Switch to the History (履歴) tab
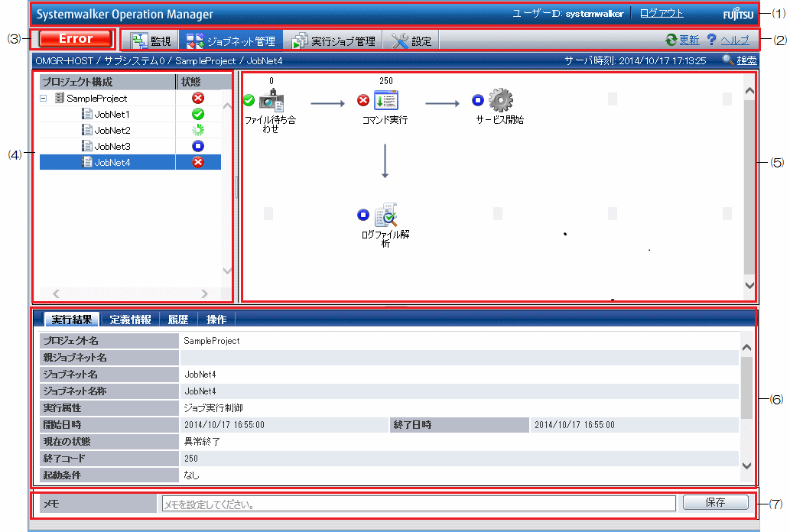This screenshot has width=790, height=532. (x=178, y=320)
